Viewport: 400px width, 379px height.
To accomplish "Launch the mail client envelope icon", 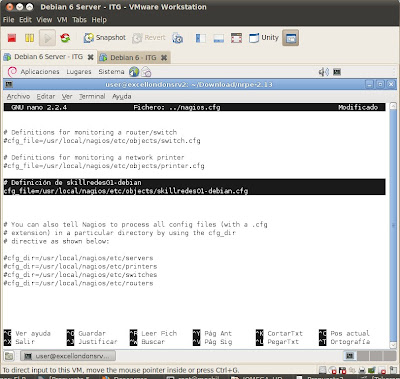I will coord(146,72).
